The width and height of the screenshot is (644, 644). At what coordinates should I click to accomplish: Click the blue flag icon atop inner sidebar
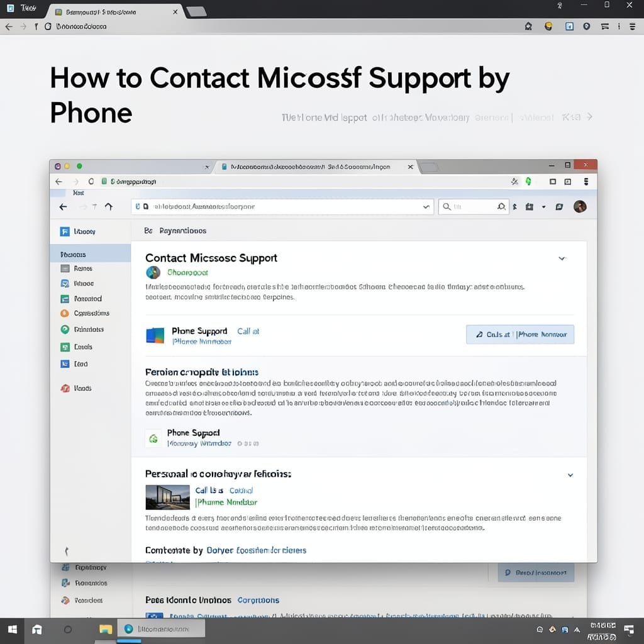(65, 231)
